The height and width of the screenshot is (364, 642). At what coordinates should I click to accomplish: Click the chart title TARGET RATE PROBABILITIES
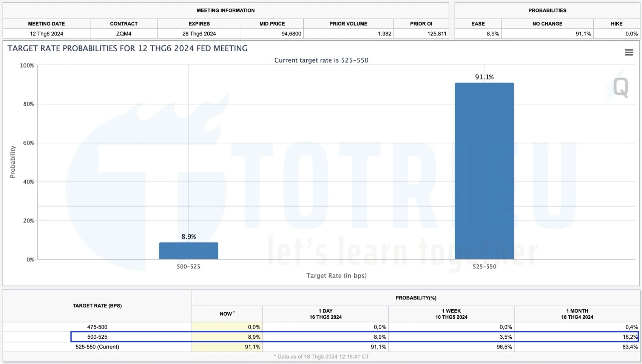click(x=127, y=48)
